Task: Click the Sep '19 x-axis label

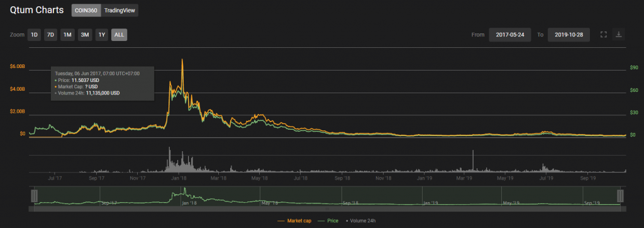Action: [x=588, y=178]
